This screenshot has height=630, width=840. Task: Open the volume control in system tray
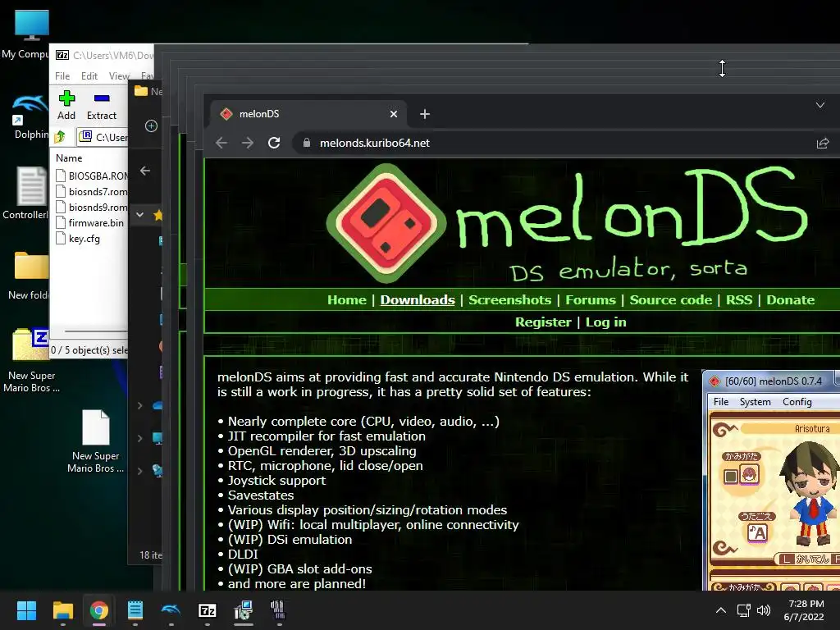764,610
